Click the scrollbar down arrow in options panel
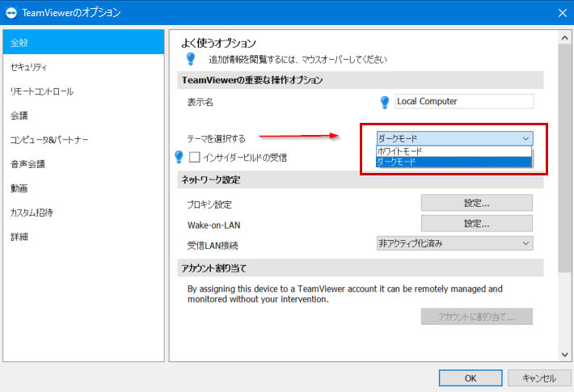Screen dimensions: 574x392 [564, 354]
